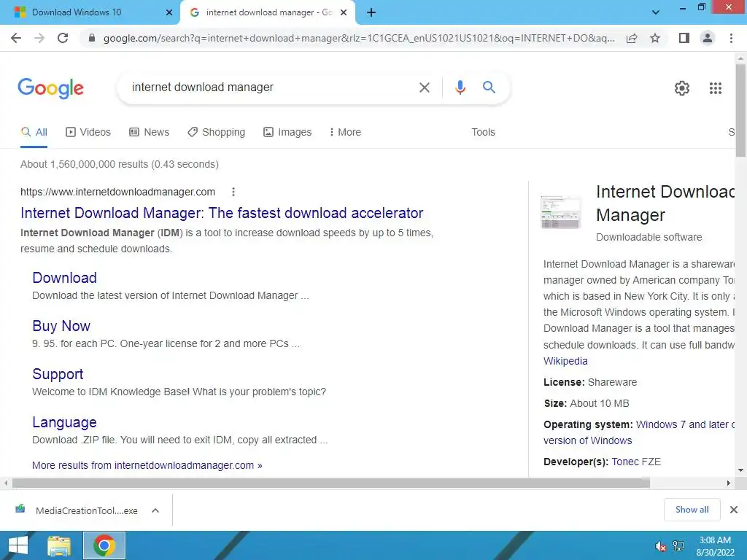Open Google apps grid
Image resolution: width=747 pixels, height=560 pixels.
coord(715,88)
